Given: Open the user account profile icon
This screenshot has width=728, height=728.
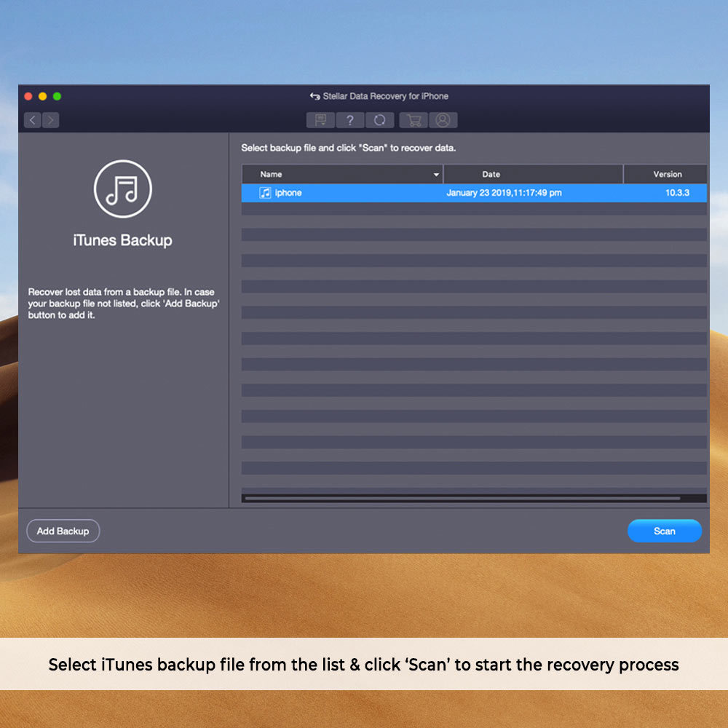Looking at the screenshot, I should point(443,120).
